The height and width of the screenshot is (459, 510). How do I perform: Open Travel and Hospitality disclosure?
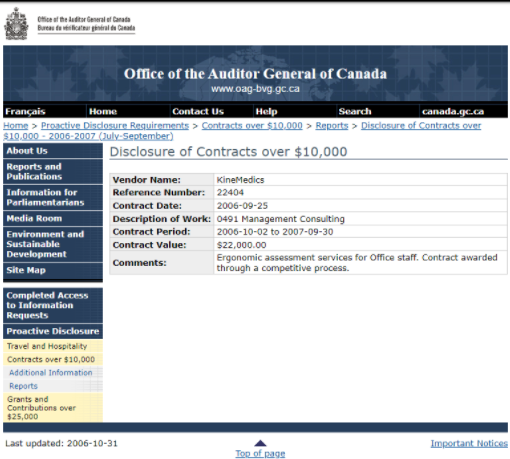[47, 346]
